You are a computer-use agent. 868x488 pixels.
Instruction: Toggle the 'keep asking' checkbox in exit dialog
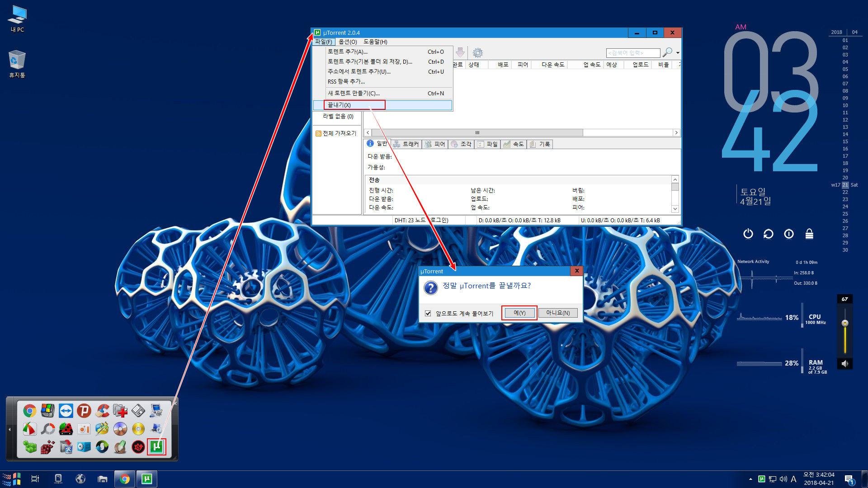428,313
